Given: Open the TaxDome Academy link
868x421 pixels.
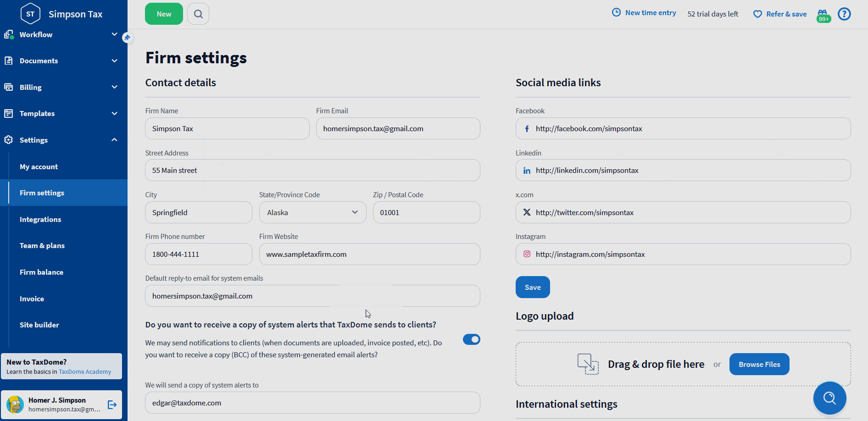Looking at the screenshot, I should pyautogui.click(x=85, y=372).
